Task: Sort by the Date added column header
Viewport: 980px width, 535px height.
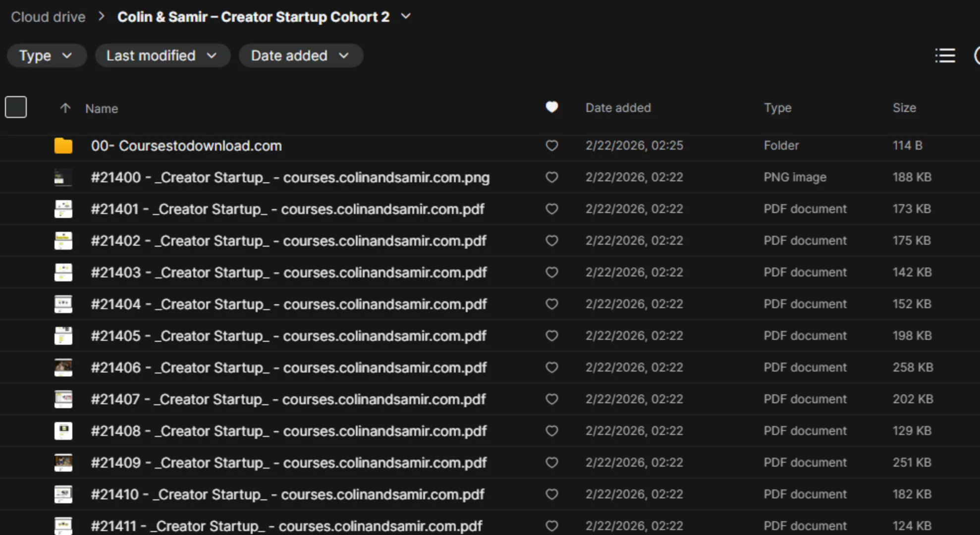Action: [x=618, y=107]
